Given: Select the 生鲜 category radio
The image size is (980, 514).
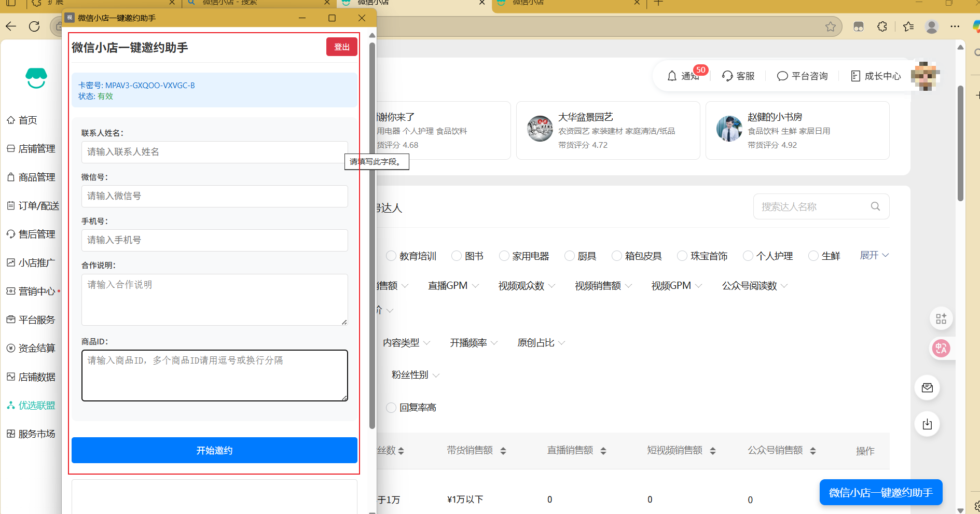Looking at the screenshot, I should click(x=813, y=256).
